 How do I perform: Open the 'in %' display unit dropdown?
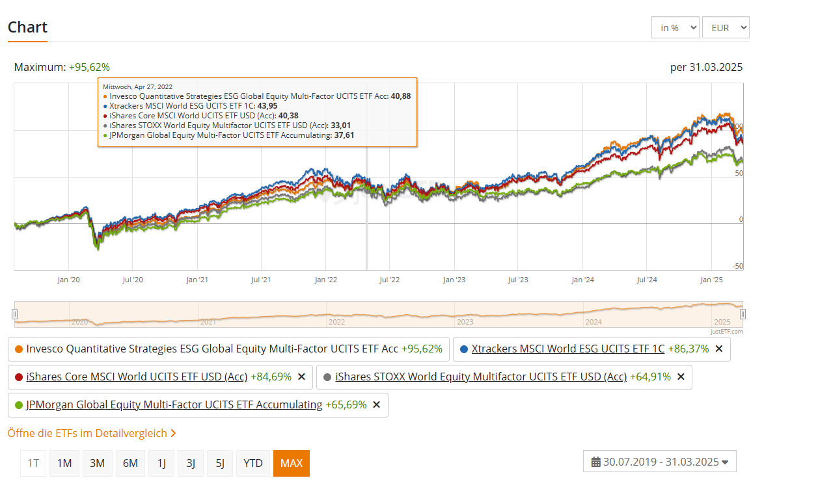675,27
